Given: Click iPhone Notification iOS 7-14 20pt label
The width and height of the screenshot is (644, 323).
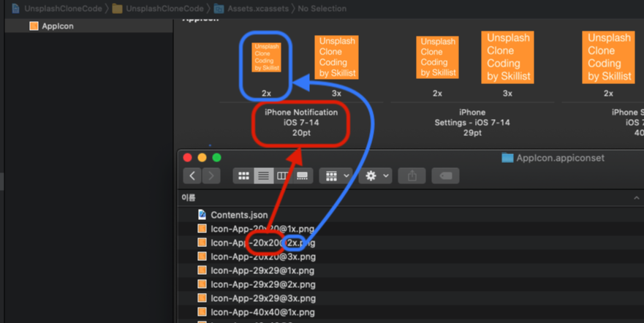Looking at the screenshot, I should pyautogui.click(x=301, y=122).
